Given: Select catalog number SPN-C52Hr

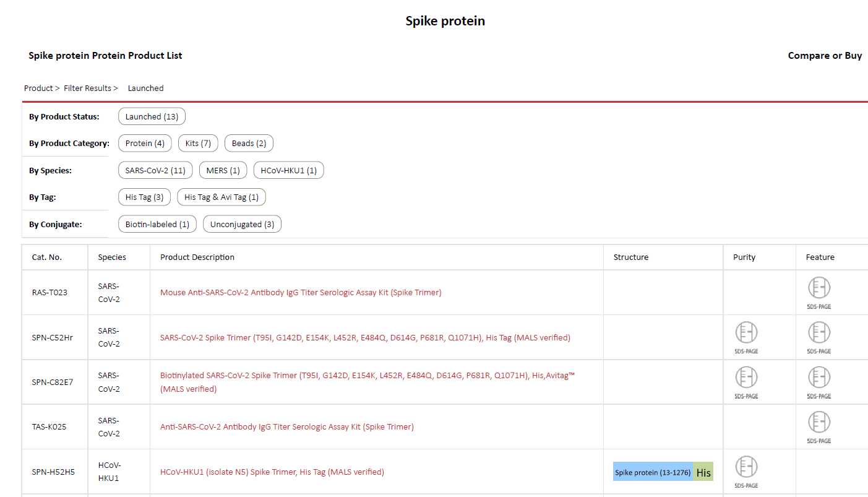Looking at the screenshot, I should coord(53,337).
